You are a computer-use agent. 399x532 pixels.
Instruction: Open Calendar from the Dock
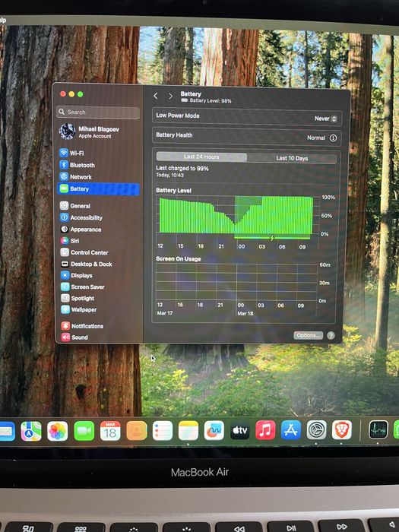[x=110, y=431]
